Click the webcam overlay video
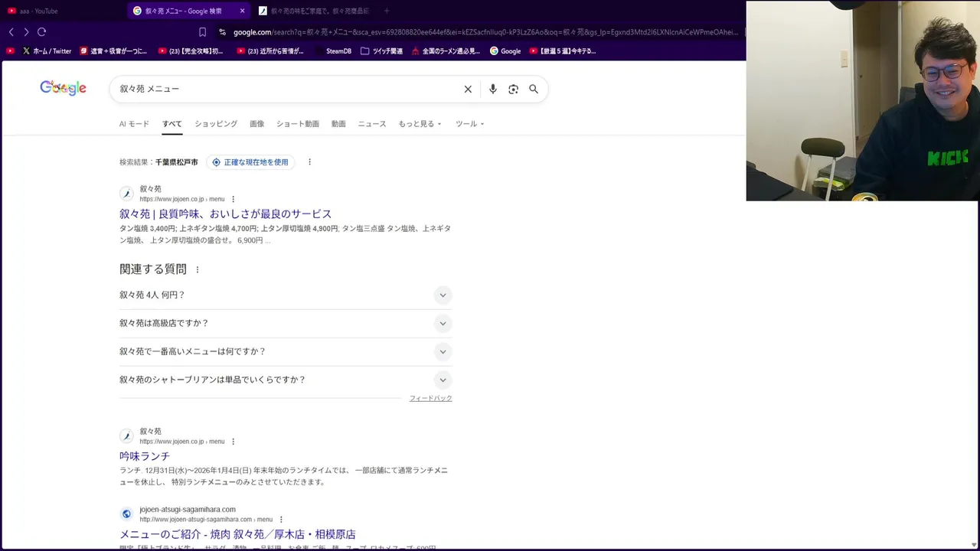Screen dimensions: 980x551 pos(863,101)
